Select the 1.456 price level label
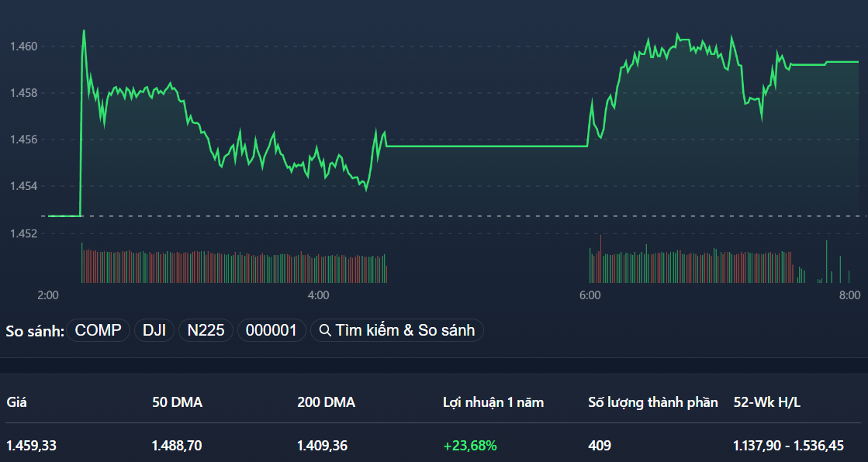This screenshot has width=868, height=462. 23,140
